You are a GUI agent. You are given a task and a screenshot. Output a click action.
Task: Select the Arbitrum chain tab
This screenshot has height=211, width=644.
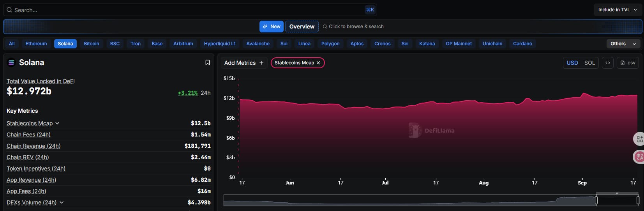[x=183, y=44]
